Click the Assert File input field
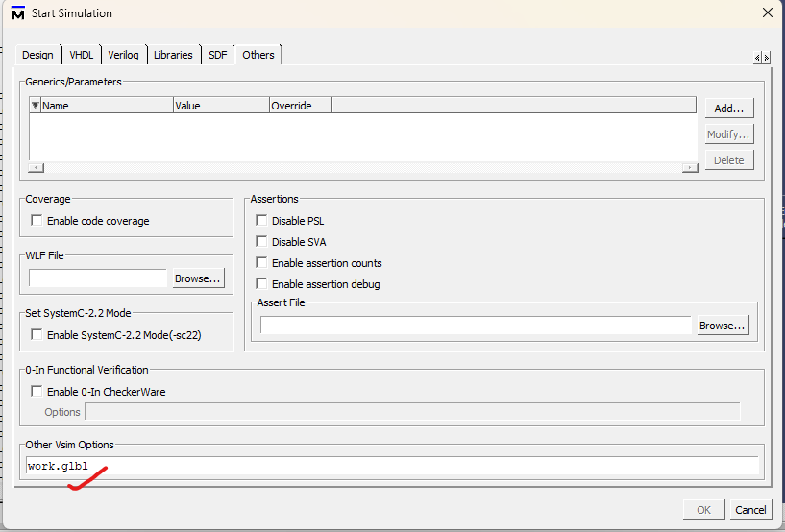Viewport: 785px width, 532px height. point(476,326)
